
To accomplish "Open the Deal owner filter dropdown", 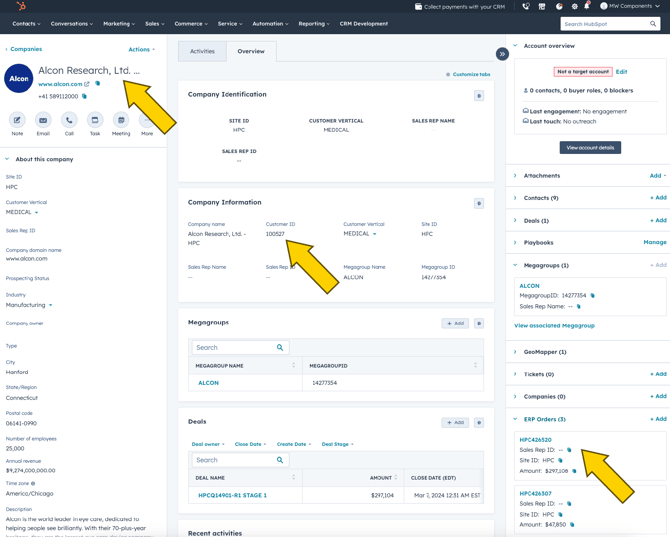I will 208,444.
